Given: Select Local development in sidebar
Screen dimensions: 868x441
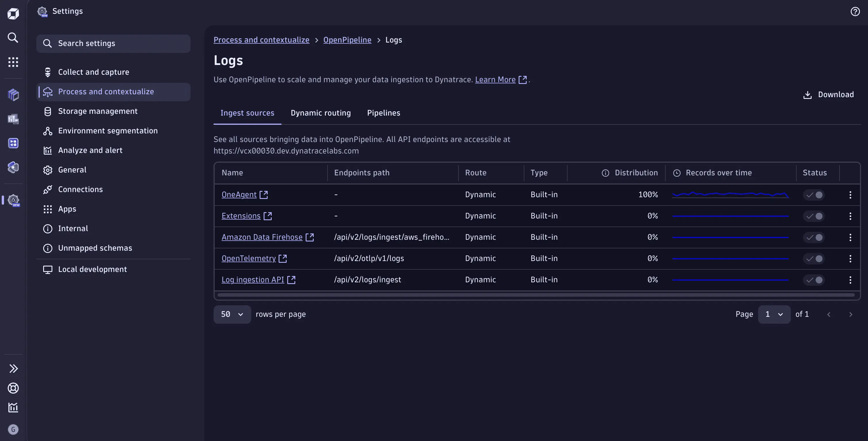Looking at the screenshot, I should point(113,270).
